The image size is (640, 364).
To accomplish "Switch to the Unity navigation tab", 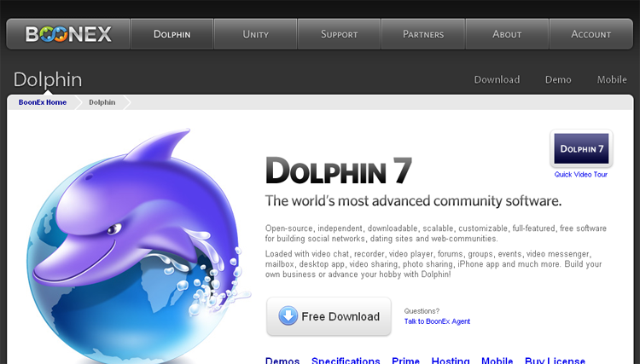I will click(x=255, y=34).
